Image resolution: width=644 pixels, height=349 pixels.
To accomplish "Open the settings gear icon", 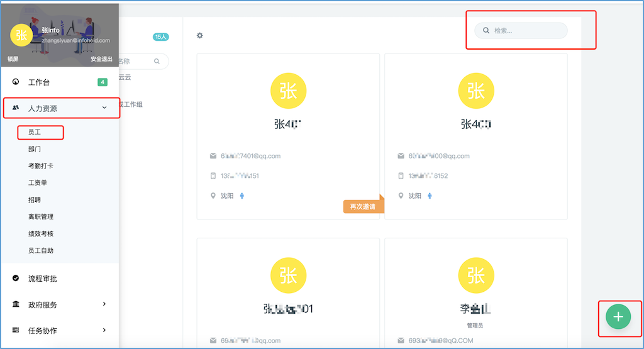I will pos(199,35).
